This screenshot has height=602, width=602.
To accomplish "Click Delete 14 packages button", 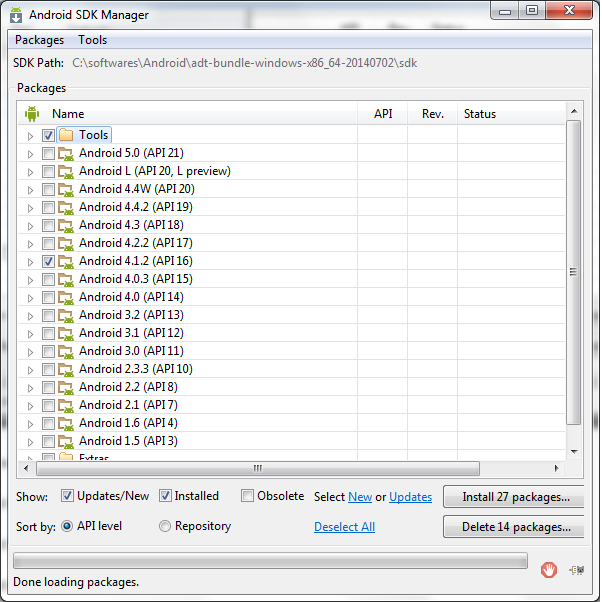I will 514,527.
